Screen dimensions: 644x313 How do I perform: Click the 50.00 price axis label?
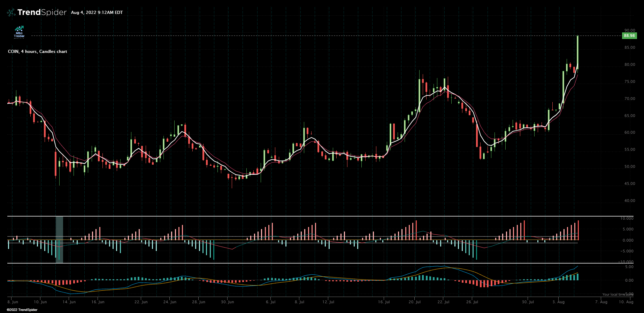[630, 166]
